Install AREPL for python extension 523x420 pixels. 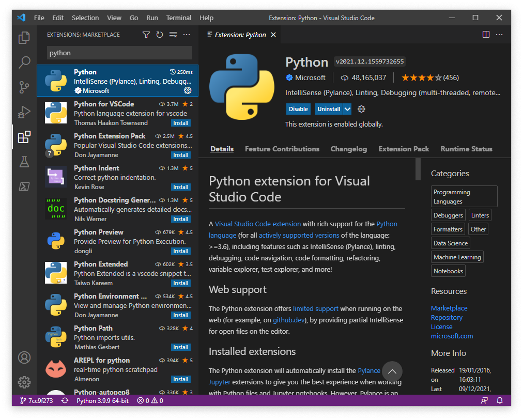181,379
